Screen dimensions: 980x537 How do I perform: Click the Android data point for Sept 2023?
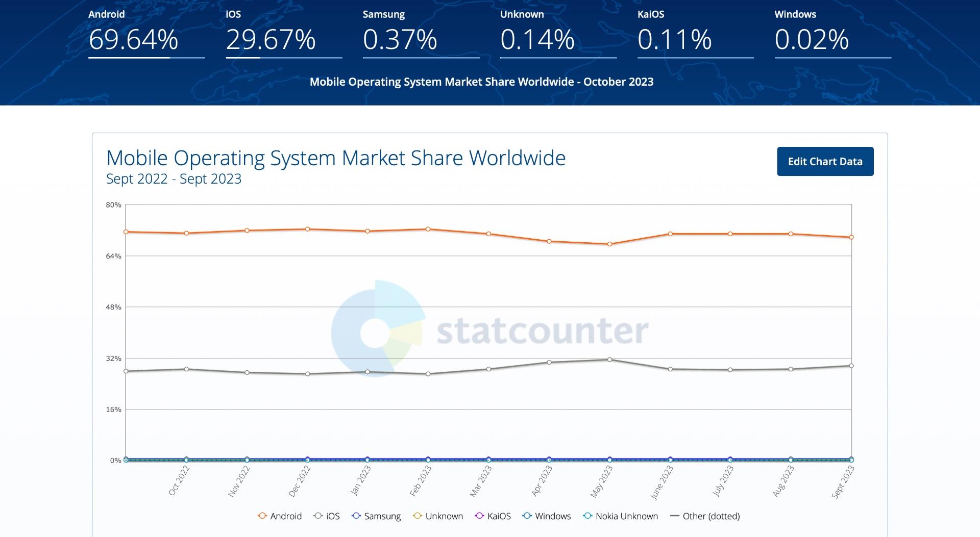pos(851,237)
